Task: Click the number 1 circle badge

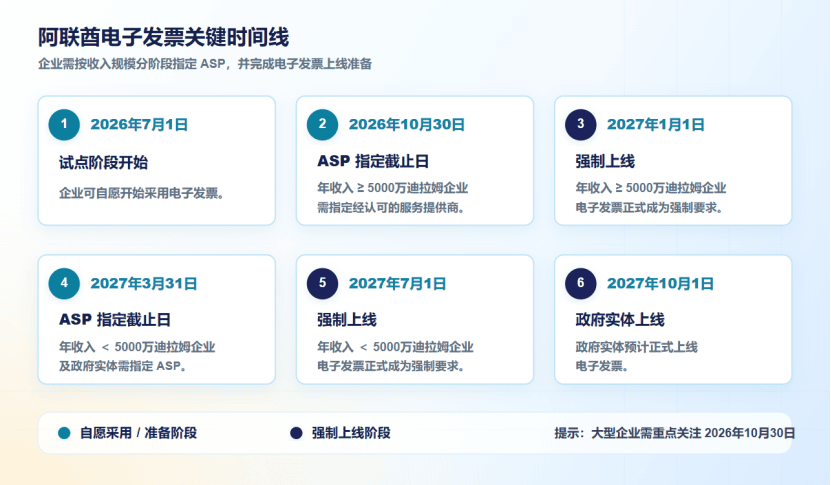Action: (x=64, y=125)
